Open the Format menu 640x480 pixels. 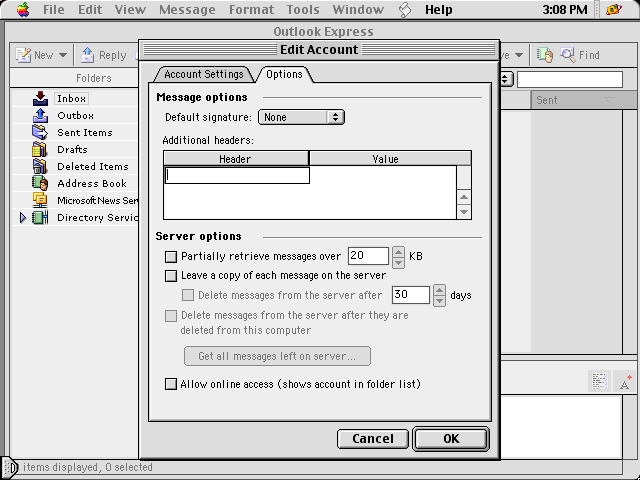pos(251,9)
